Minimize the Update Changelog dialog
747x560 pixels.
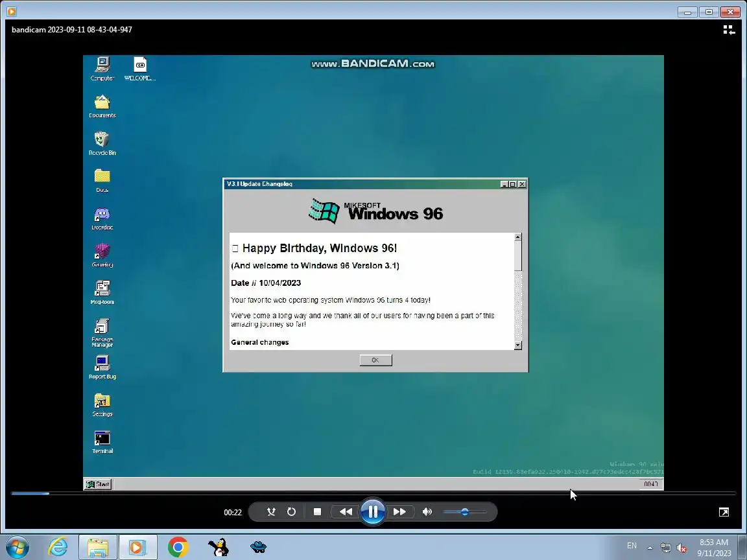coord(504,184)
